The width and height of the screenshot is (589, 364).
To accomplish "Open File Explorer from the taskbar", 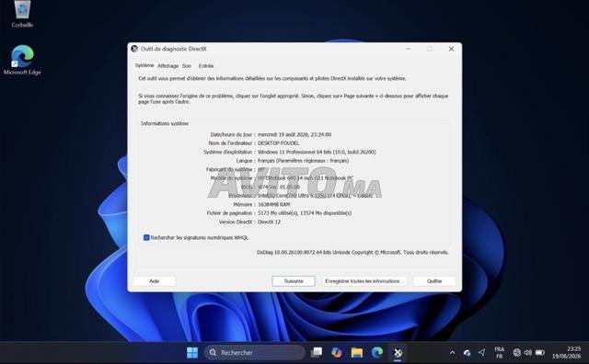I will tap(357, 352).
